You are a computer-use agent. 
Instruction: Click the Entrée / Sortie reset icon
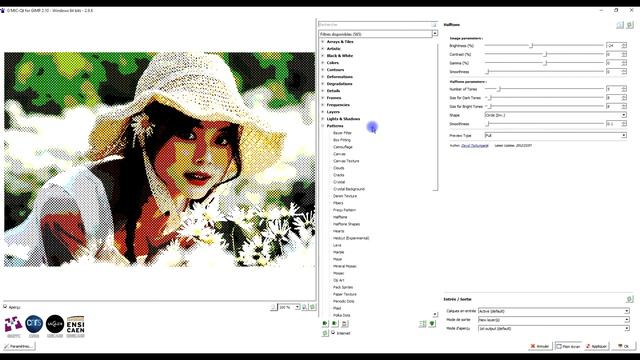coord(630,299)
